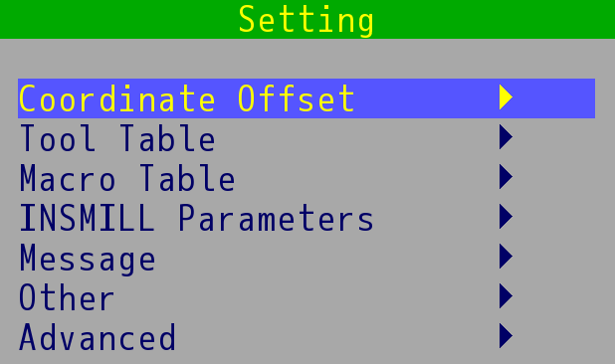Select the INSMILL Parameters menu entry
The width and height of the screenshot is (615, 364).
click(307, 218)
